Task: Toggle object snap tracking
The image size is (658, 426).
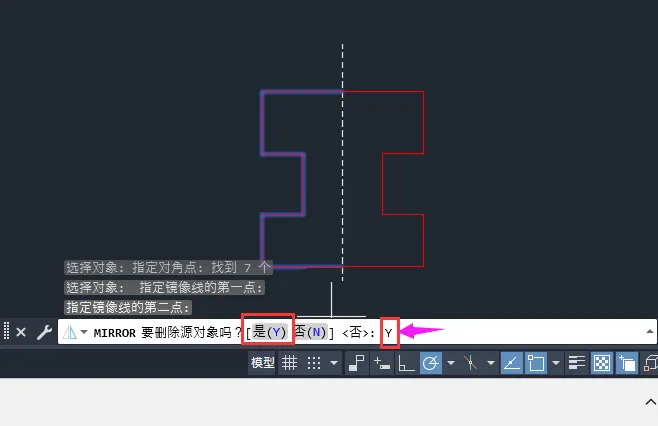Action: click(x=512, y=363)
